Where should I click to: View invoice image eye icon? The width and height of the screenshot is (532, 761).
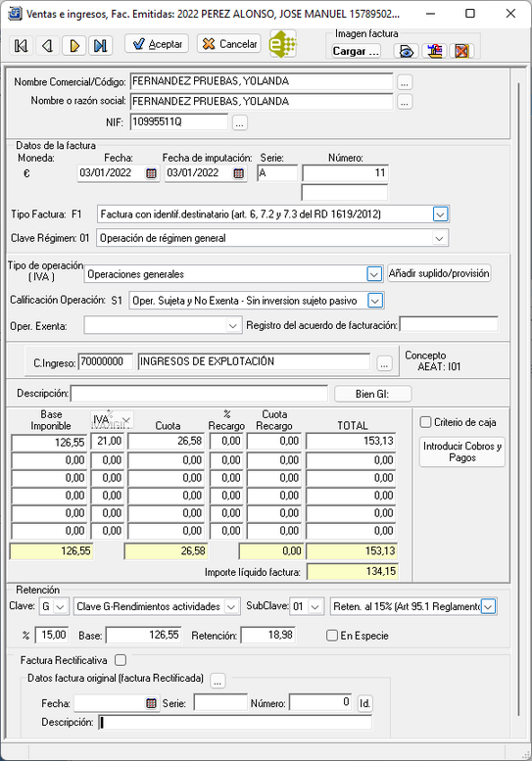pos(406,51)
